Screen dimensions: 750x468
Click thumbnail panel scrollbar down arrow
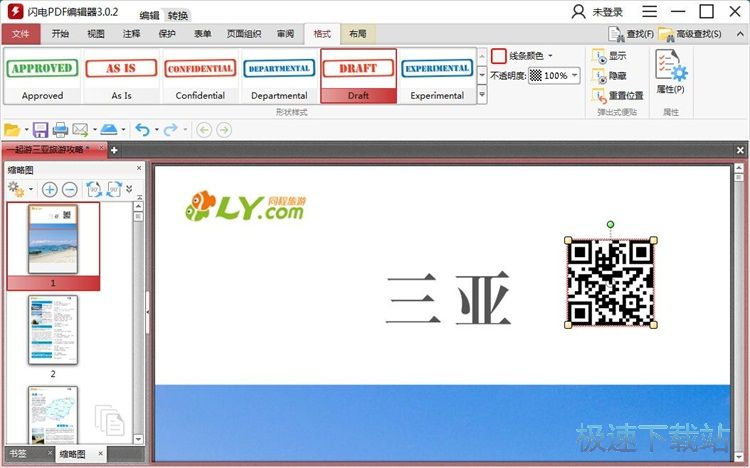[138, 439]
